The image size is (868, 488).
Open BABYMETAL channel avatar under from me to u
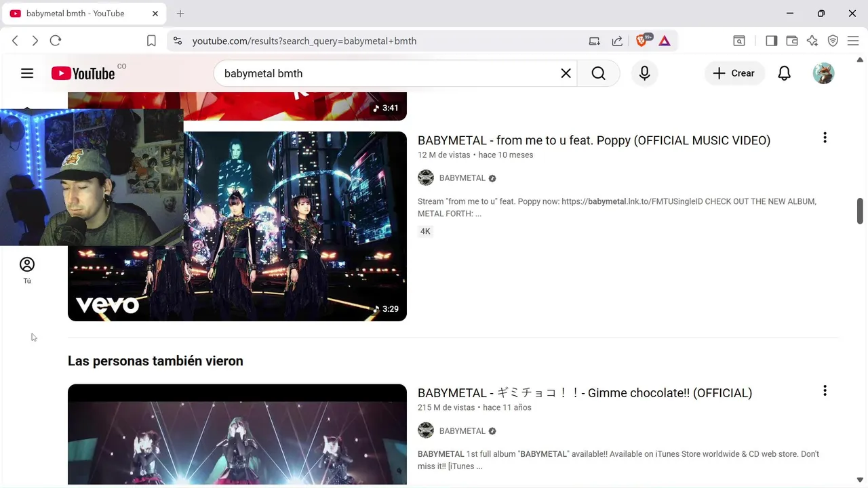pos(426,178)
